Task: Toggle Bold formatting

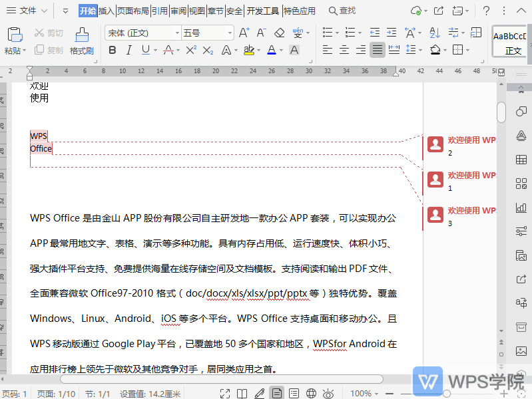Action: [x=112, y=50]
